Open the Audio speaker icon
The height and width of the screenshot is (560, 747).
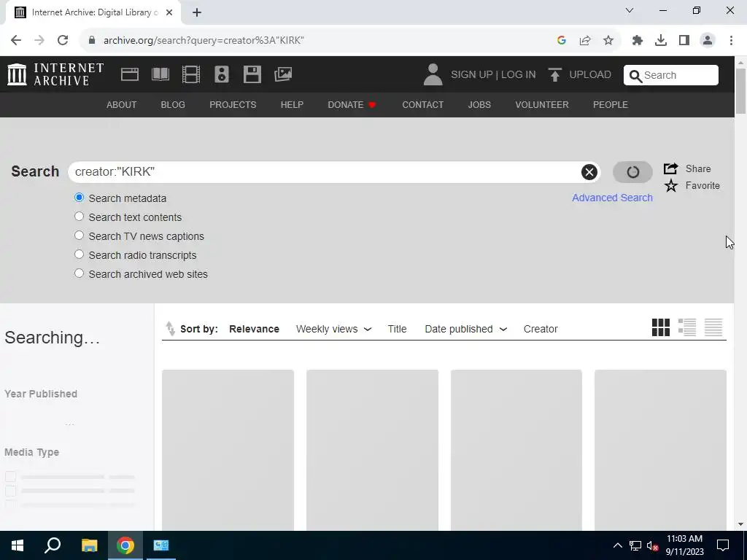(x=222, y=74)
